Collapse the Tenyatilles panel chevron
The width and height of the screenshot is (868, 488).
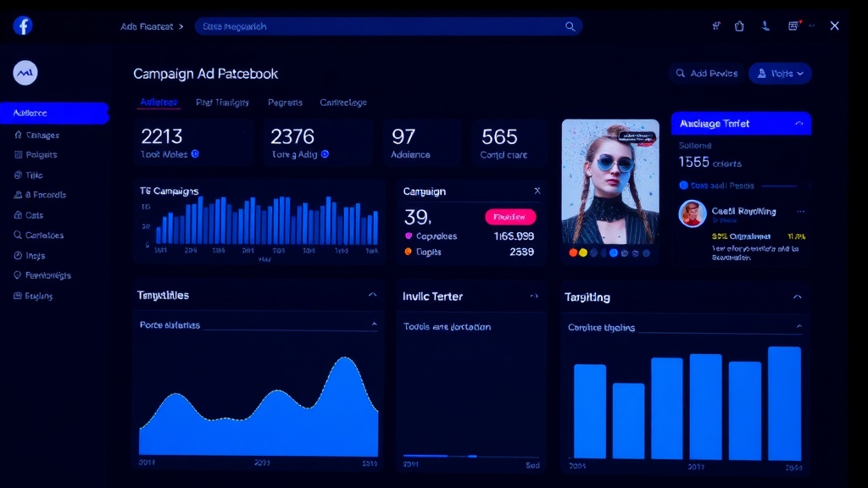coord(373,295)
